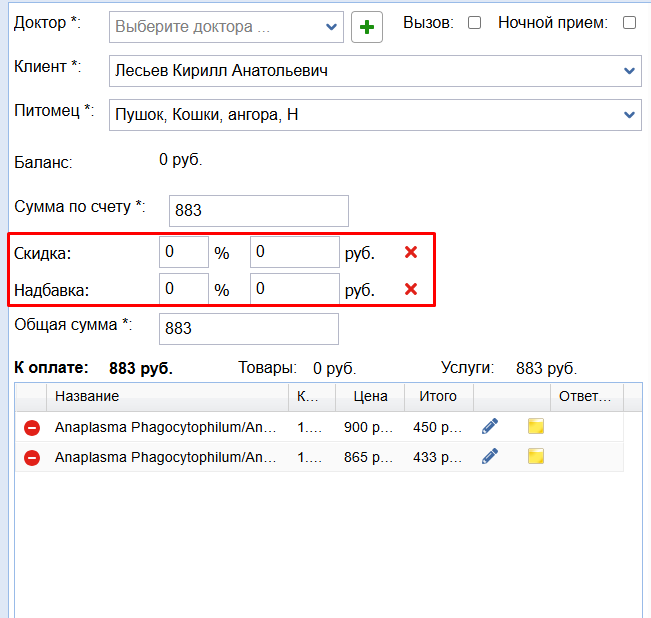Clear the Скидка discount with red X
The image size is (651, 618).
(410, 253)
